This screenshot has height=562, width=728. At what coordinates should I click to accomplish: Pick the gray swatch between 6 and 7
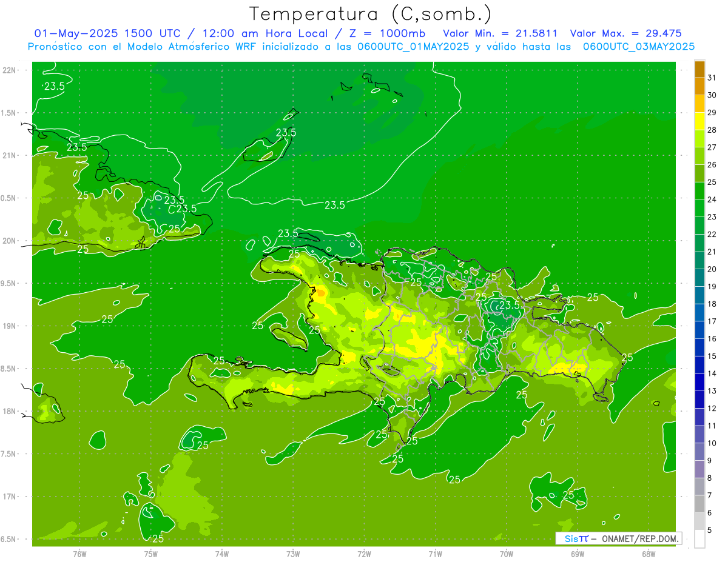[x=699, y=504]
